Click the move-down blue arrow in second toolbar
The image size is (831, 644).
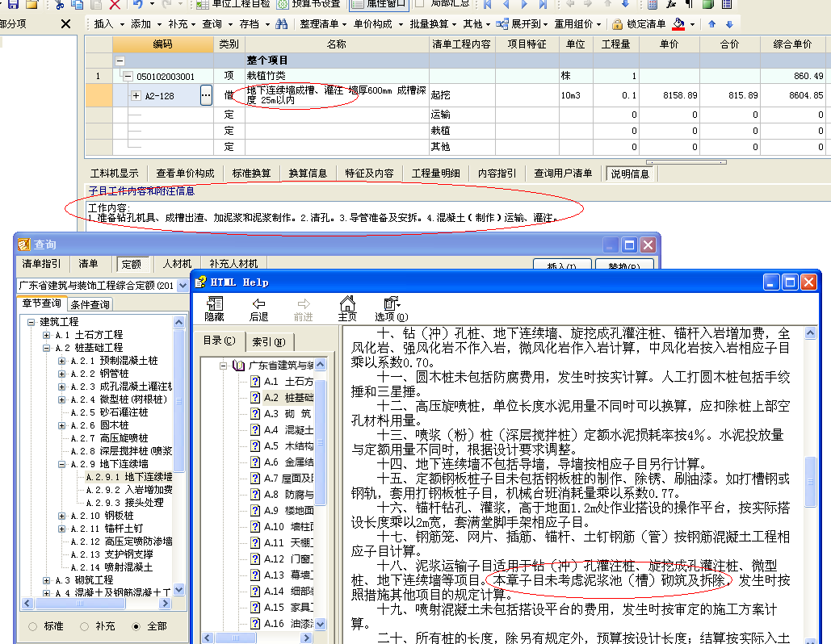click(729, 24)
